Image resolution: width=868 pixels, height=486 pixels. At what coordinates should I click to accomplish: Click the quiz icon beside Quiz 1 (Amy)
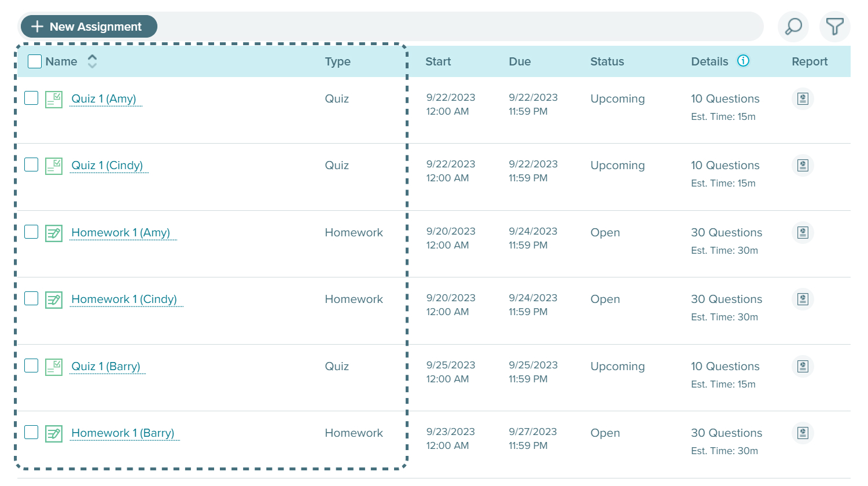pos(54,100)
